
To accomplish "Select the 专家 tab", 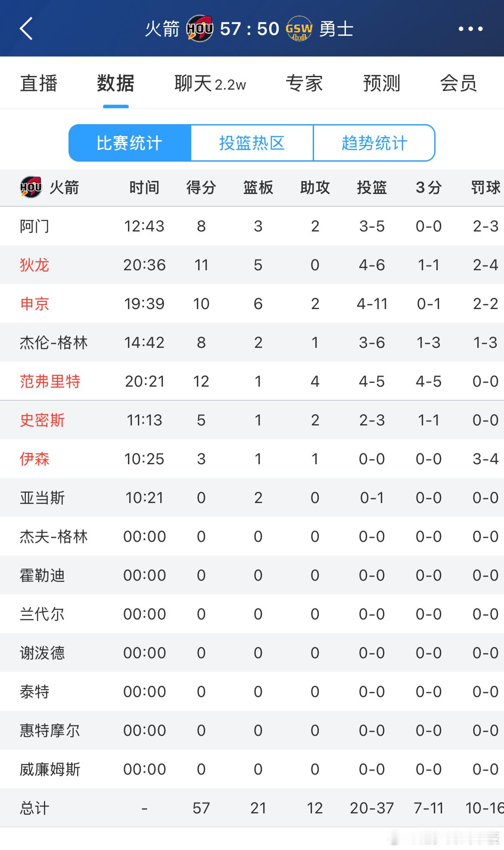I will (x=305, y=83).
